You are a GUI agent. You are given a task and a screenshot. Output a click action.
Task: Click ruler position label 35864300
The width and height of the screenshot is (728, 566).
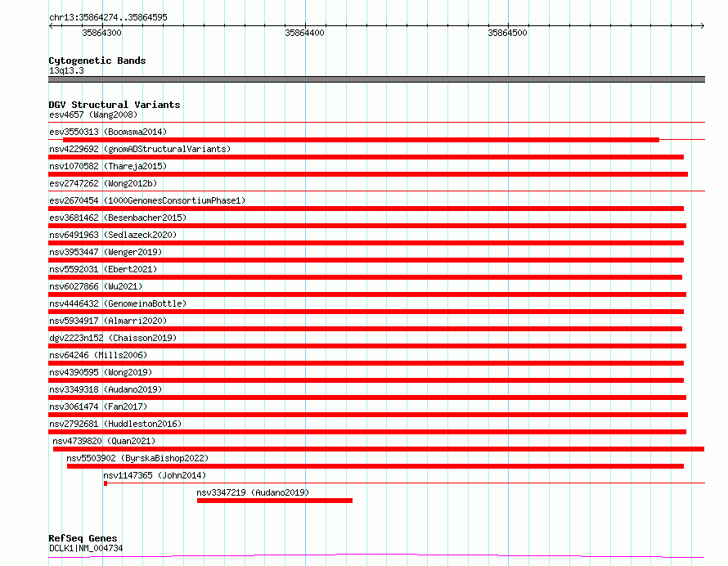(x=101, y=33)
